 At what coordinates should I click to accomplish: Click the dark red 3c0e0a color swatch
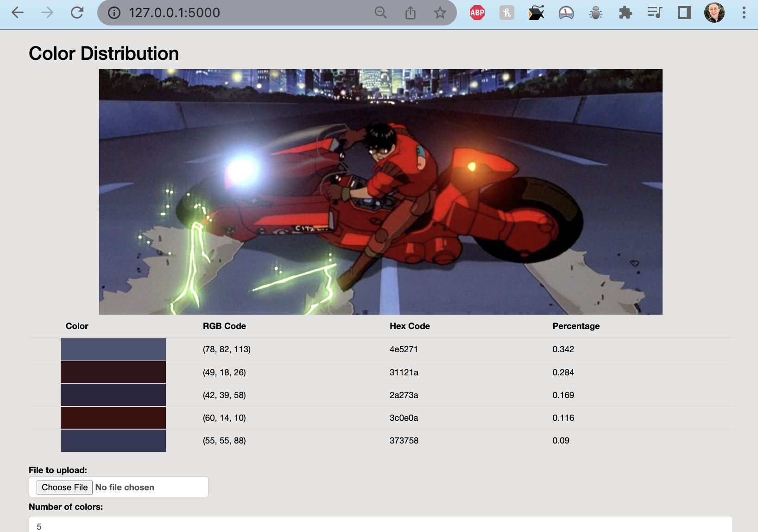click(x=113, y=418)
